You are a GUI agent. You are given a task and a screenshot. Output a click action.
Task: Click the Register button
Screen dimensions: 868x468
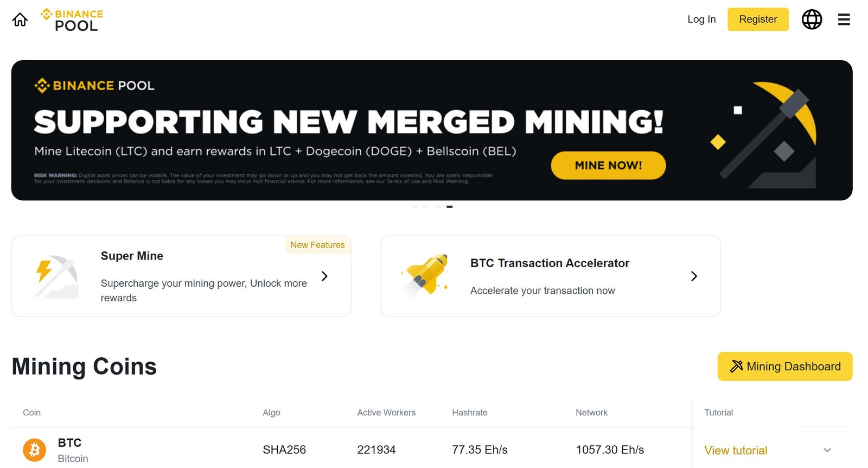coord(757,19)
